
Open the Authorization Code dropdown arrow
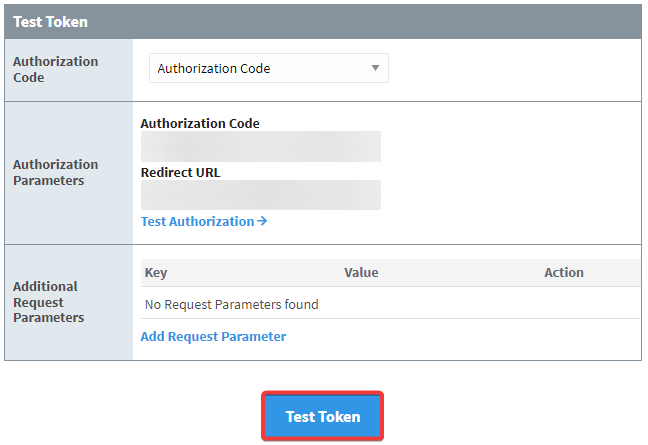(x=375, y=68)
